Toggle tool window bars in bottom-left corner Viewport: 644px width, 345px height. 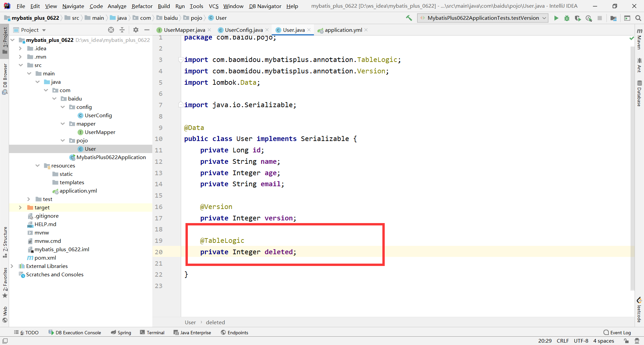(x=5, y=341)
